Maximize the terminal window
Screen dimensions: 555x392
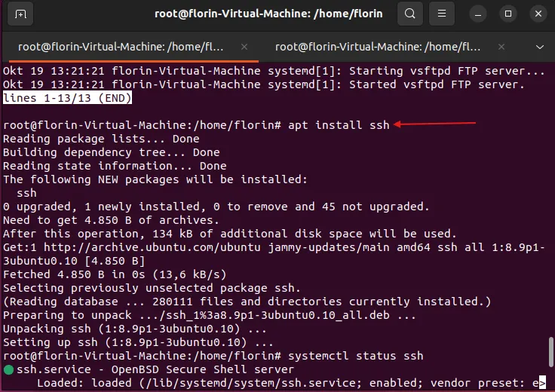(x=508, y=14)
